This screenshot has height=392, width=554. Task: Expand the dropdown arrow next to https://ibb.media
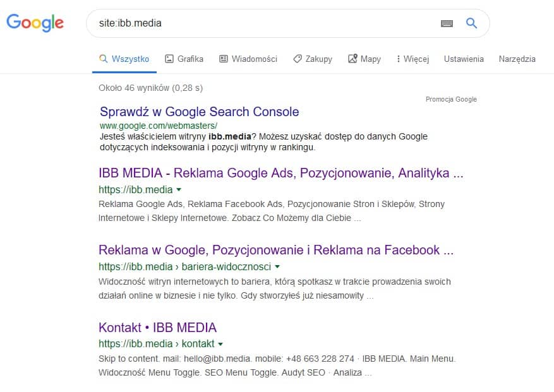tap(179, 189)
